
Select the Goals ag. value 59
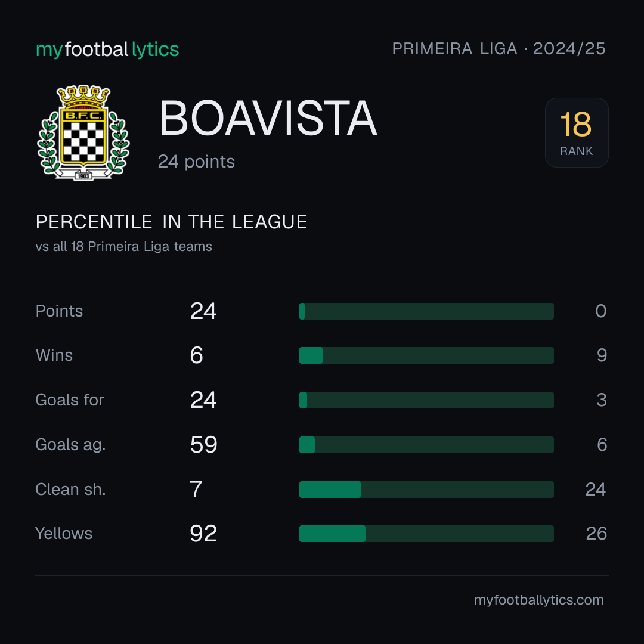click(204, 444)
